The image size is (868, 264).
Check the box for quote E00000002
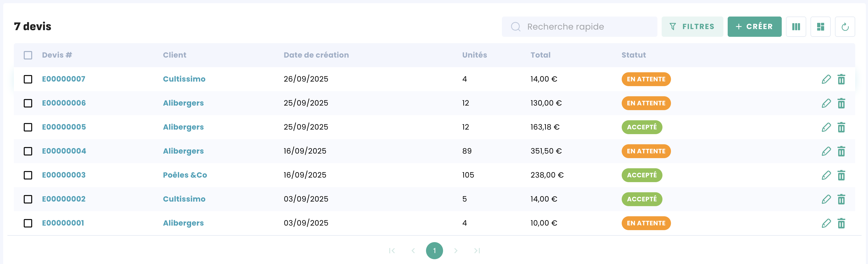[x=28, y=199]
